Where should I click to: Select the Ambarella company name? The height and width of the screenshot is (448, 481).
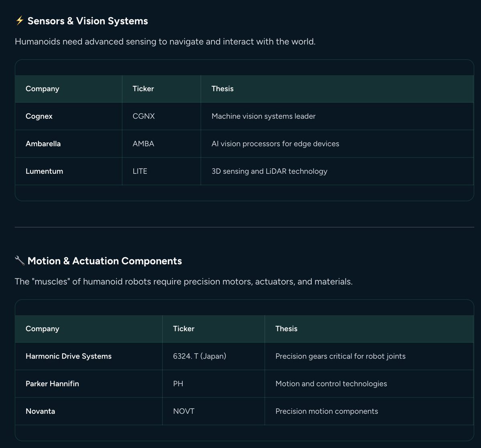point(43,144)
